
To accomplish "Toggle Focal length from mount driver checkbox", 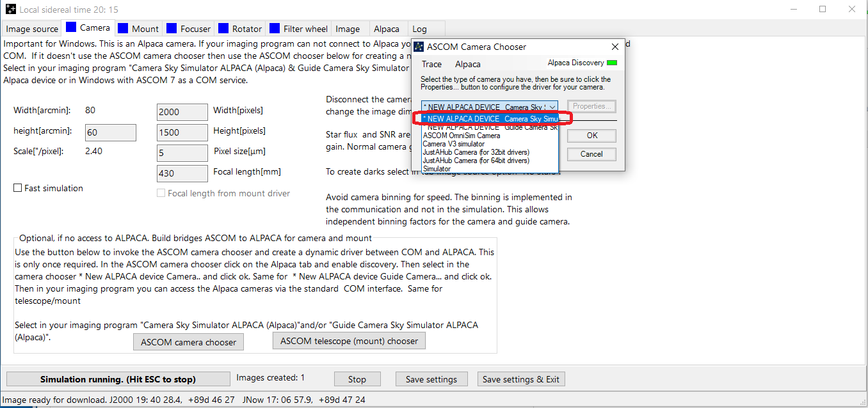I will [x=161, y=193].
